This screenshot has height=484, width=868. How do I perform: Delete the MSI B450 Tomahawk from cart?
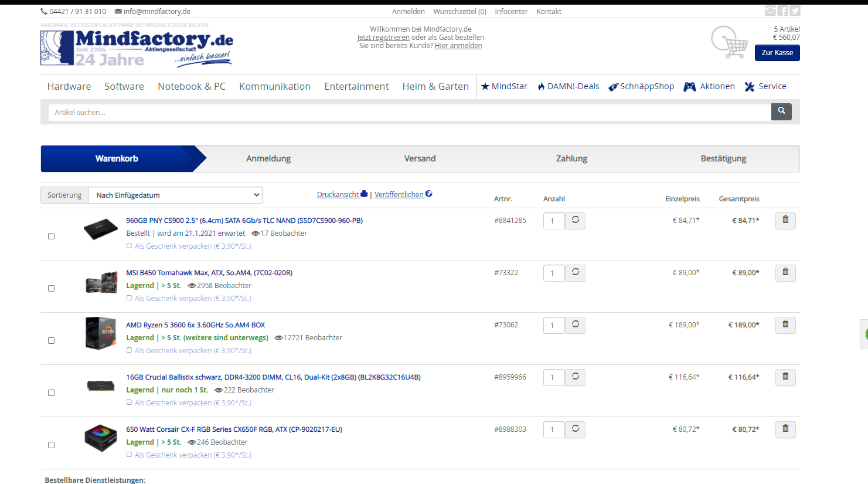[785, 273]
